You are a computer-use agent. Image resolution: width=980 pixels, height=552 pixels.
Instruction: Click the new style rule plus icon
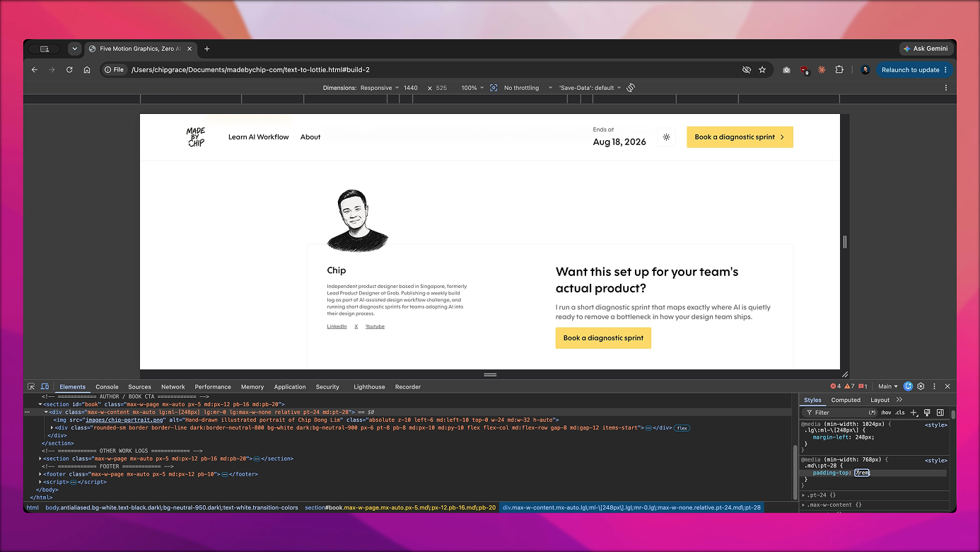[x=914, y=413]
